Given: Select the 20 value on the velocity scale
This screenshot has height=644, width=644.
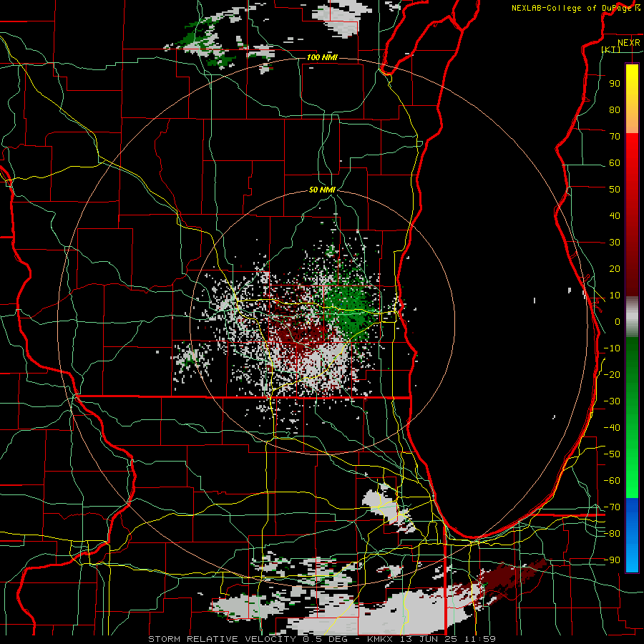Looking at the screenshot, I should (615, 268).
